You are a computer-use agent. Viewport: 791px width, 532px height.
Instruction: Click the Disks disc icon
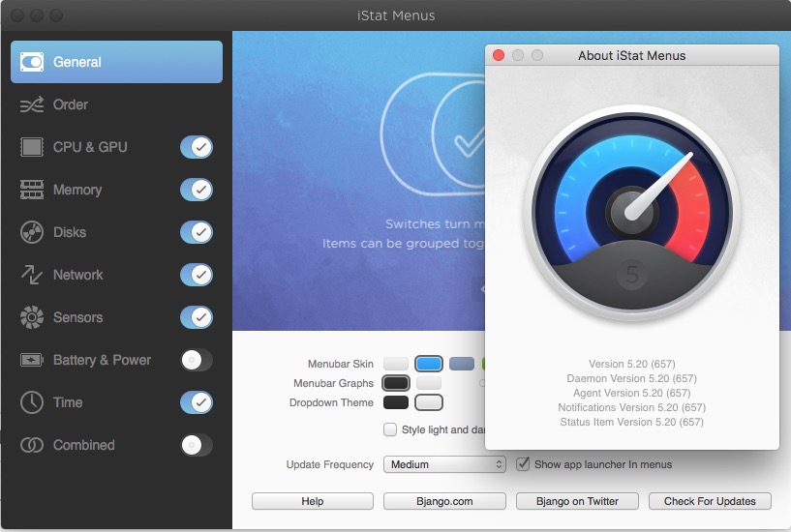[32, 232]
